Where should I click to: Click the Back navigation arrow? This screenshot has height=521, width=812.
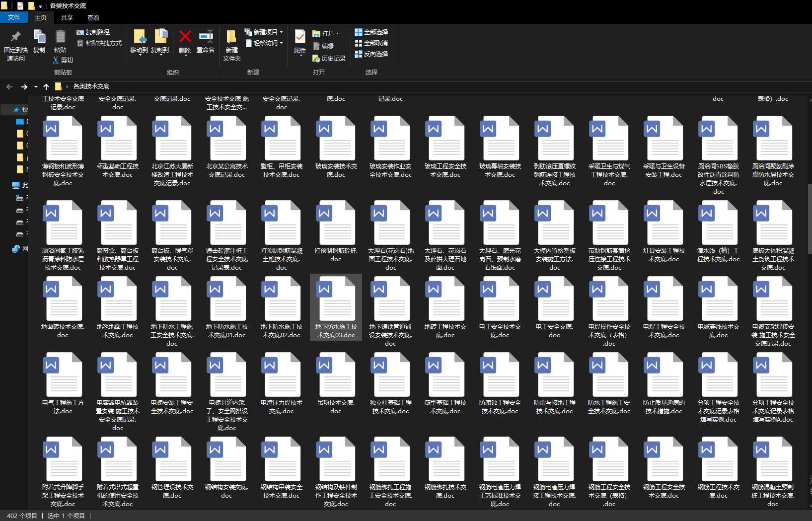[x=9, y=86]
